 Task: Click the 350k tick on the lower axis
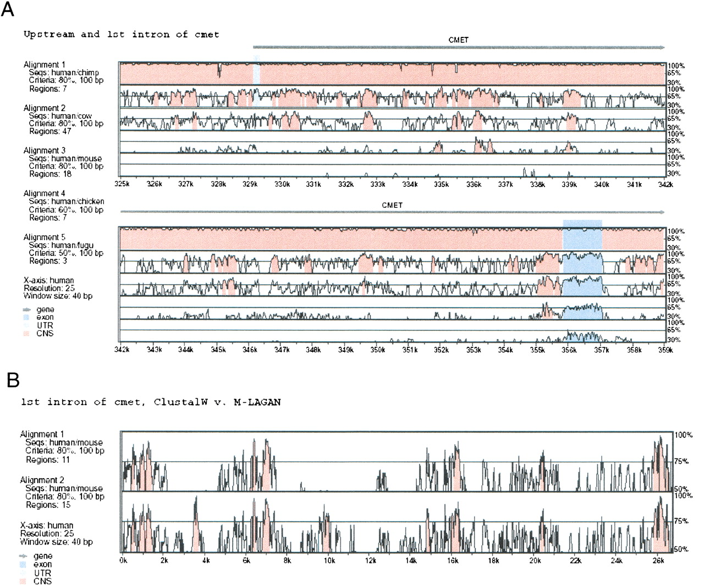(377, 350)
